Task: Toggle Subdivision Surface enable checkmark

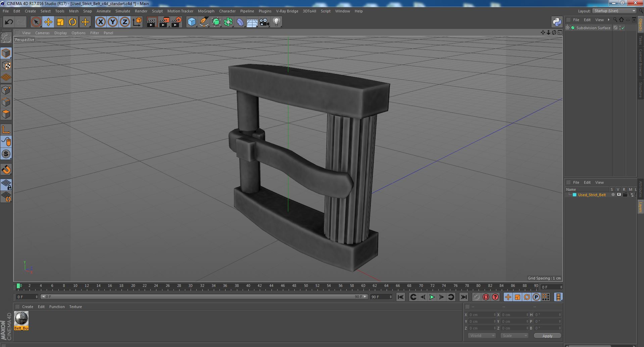Action: [x=623, y=28]
